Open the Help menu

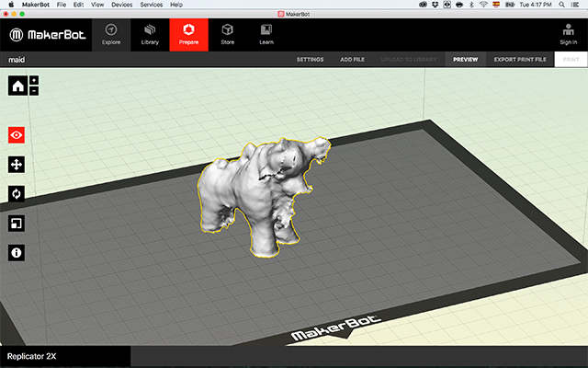176,5
